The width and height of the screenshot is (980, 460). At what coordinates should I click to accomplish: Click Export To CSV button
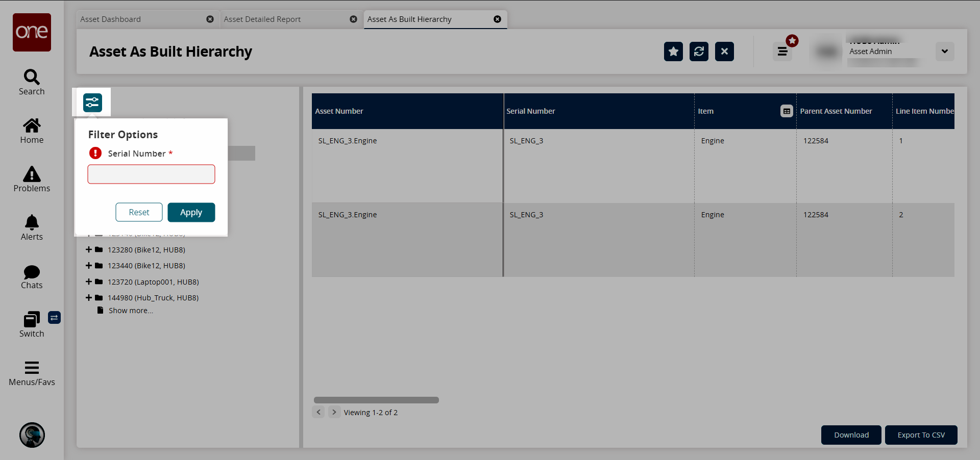click(921, 435)
